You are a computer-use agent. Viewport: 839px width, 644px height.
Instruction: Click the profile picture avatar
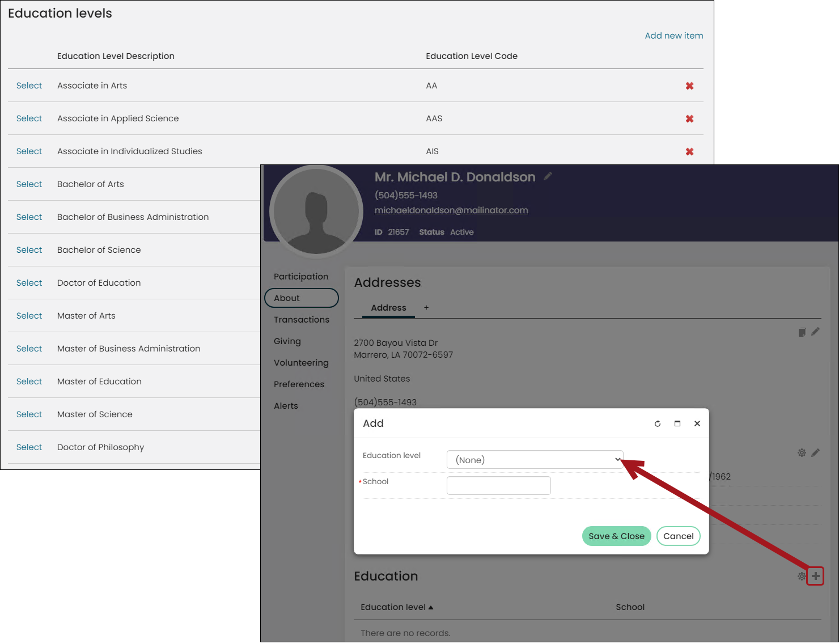coord(316,211)
